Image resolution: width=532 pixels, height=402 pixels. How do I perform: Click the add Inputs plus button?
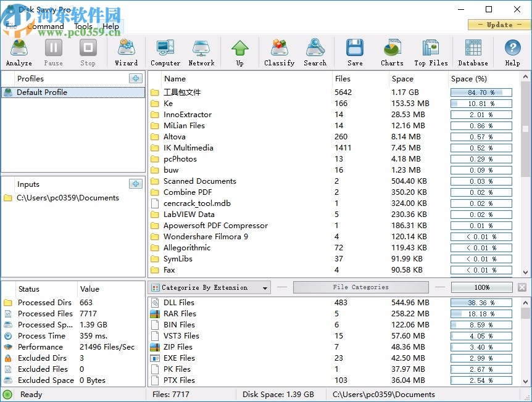(135, 184)
